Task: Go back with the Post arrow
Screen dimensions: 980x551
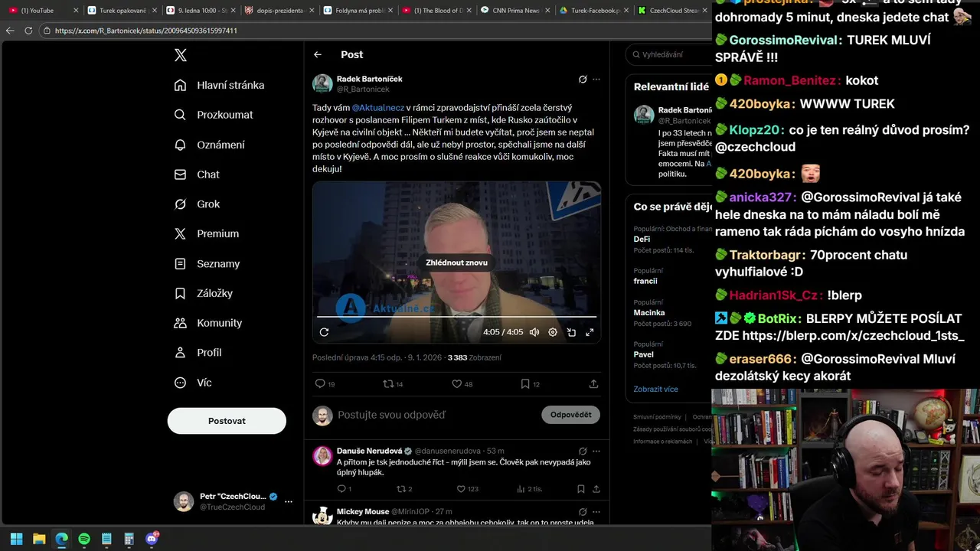Action: [318, 55]
